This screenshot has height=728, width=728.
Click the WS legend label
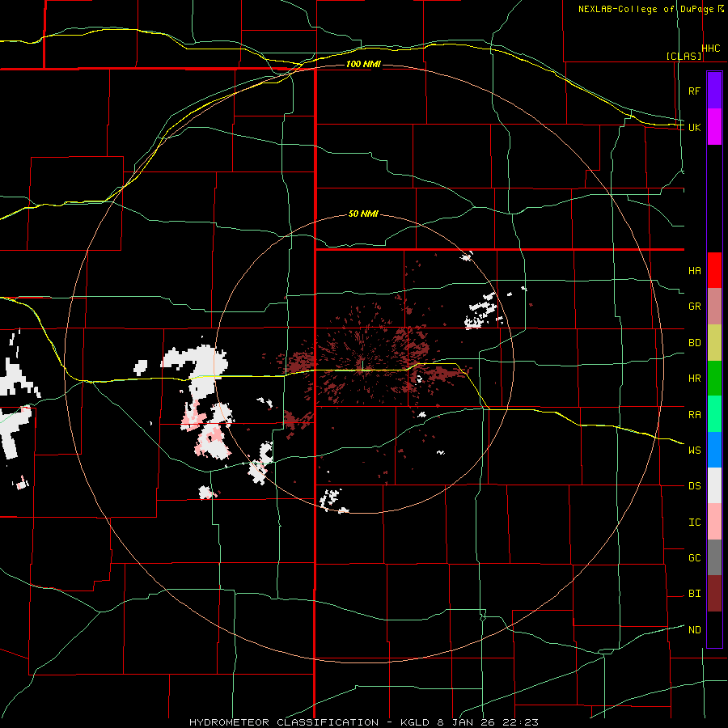pos(695,451)
